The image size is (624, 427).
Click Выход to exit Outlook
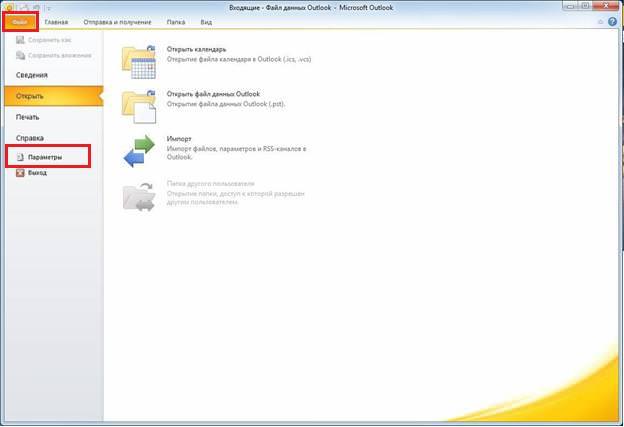coord(32,173)
